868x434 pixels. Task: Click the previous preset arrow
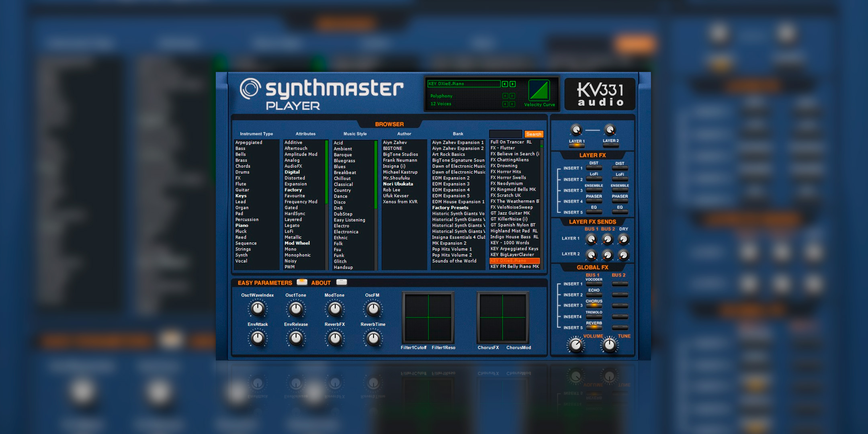coord(506,84)
